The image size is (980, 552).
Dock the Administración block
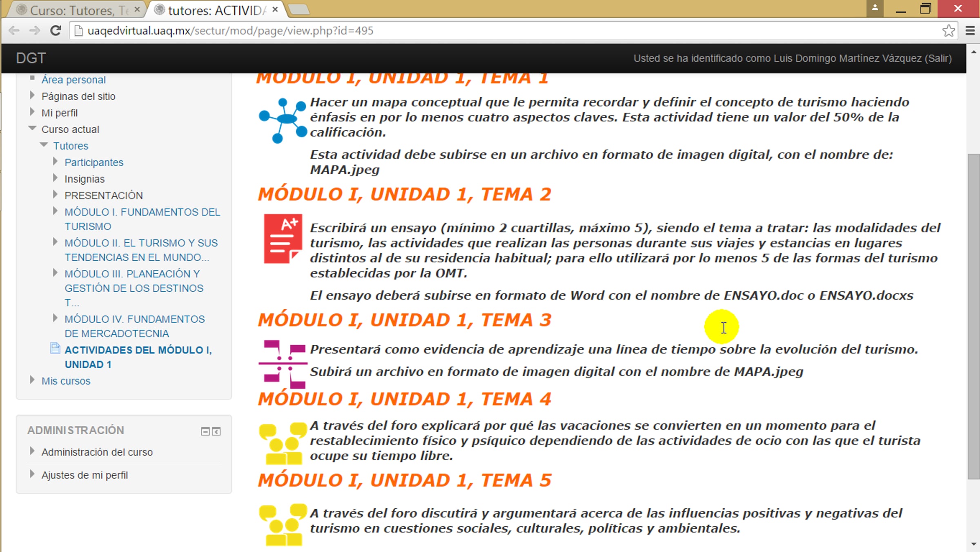[x=216, y=431]
